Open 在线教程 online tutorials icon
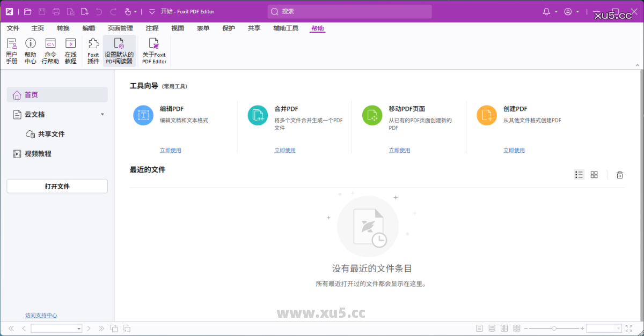 click(x=70, y=50)
